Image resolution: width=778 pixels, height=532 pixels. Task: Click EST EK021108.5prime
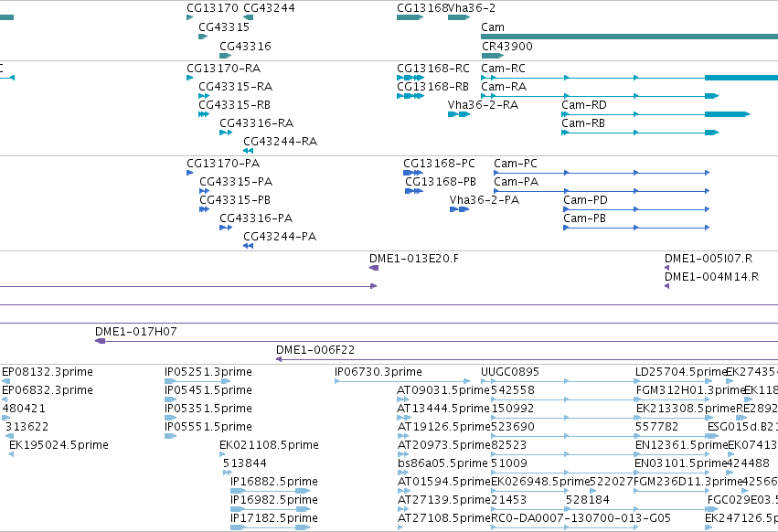[269, 445]
